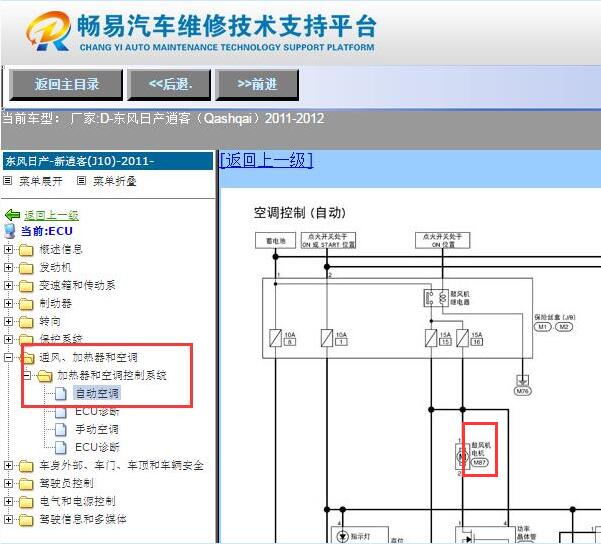Click the 空调控制 (自动) diagram title
The image size is (601, 544).
[x=300, y=213]
